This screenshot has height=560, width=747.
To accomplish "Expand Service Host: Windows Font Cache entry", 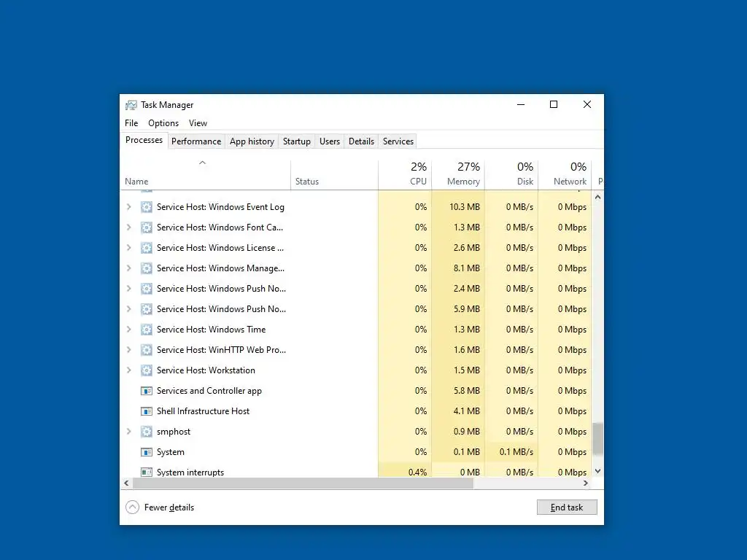I will (x=128, y=227).
